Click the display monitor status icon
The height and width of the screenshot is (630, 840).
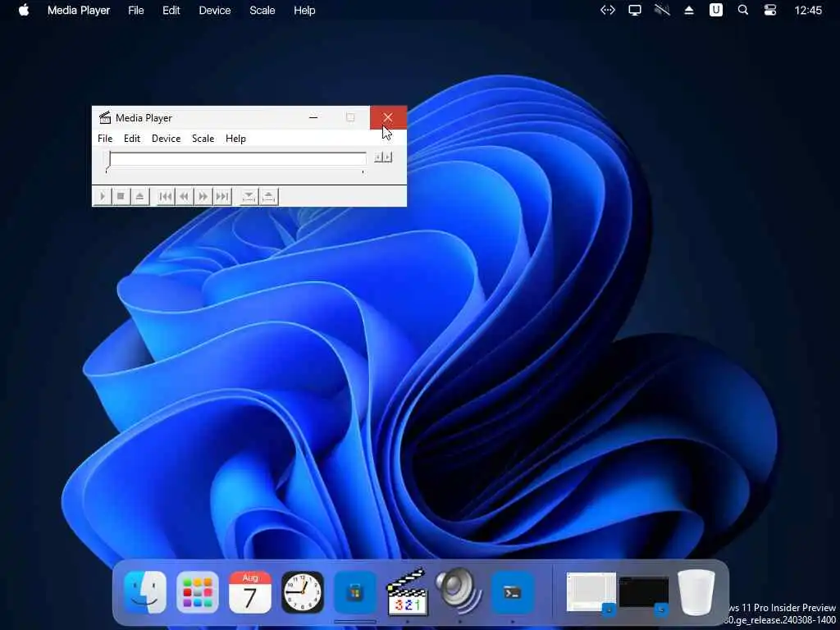(x=635, y=10)
